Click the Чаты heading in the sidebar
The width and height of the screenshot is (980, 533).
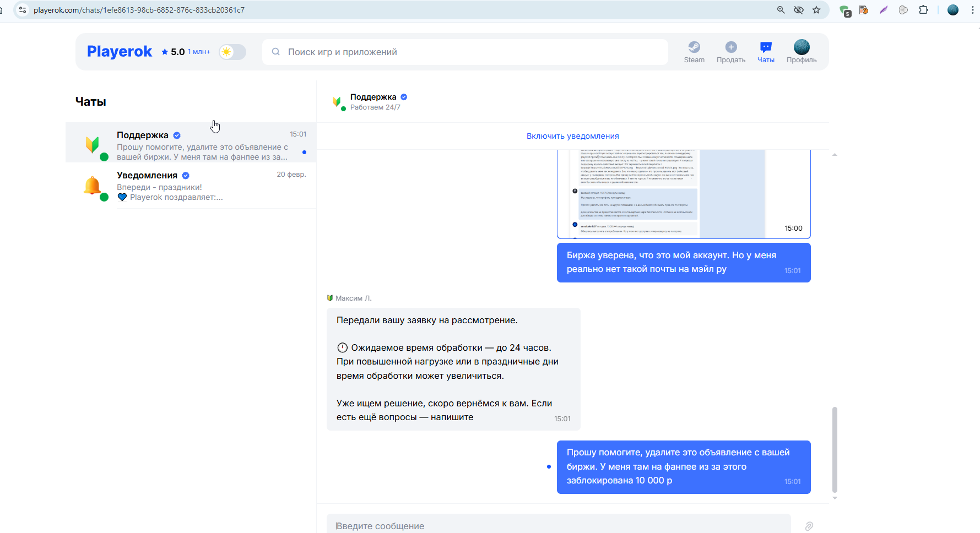point(91,101)
